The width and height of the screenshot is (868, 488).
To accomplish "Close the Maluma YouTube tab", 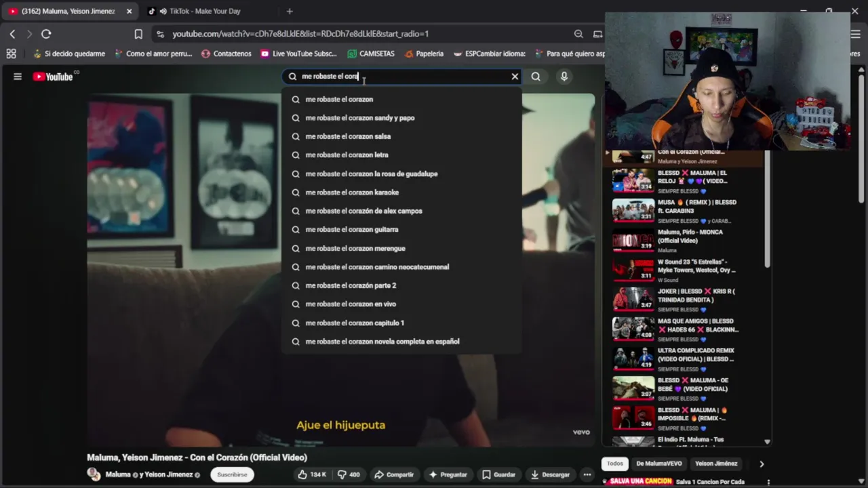I will pyautogui.click(x=129, y=11).
